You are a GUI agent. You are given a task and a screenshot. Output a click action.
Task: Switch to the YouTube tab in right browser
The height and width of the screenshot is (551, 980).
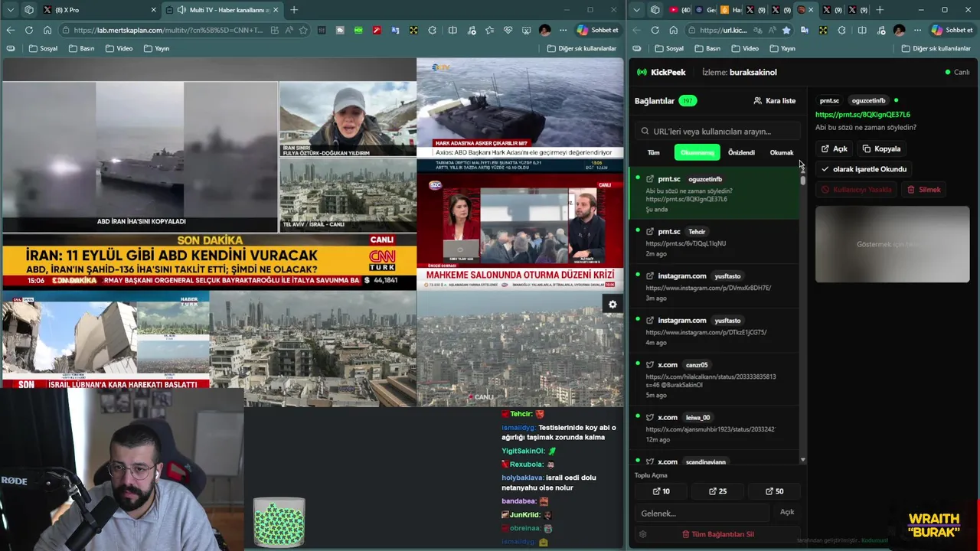(679, 10)
